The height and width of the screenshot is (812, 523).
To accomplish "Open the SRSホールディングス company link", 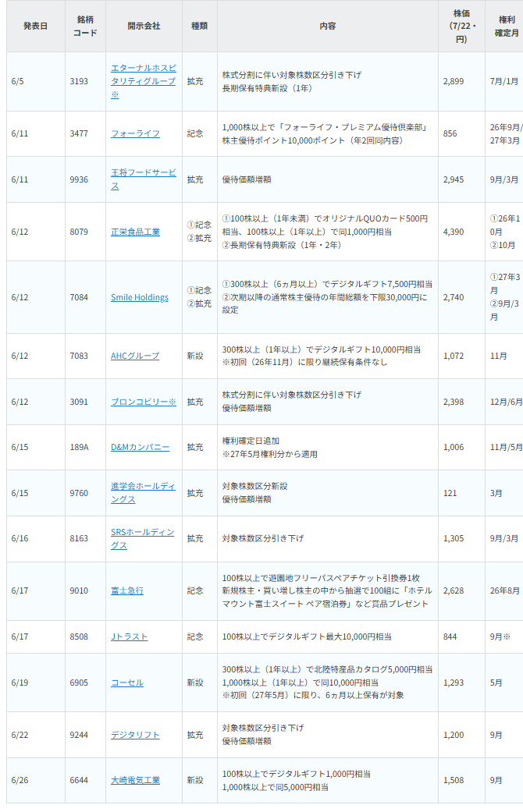I will point(143,538).
